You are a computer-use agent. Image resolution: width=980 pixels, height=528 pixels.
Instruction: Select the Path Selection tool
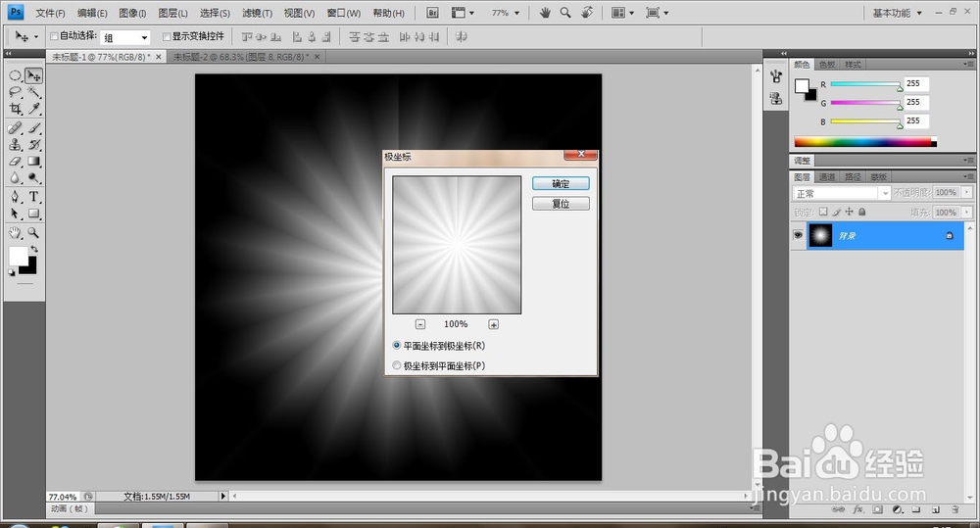click(16, 214)
